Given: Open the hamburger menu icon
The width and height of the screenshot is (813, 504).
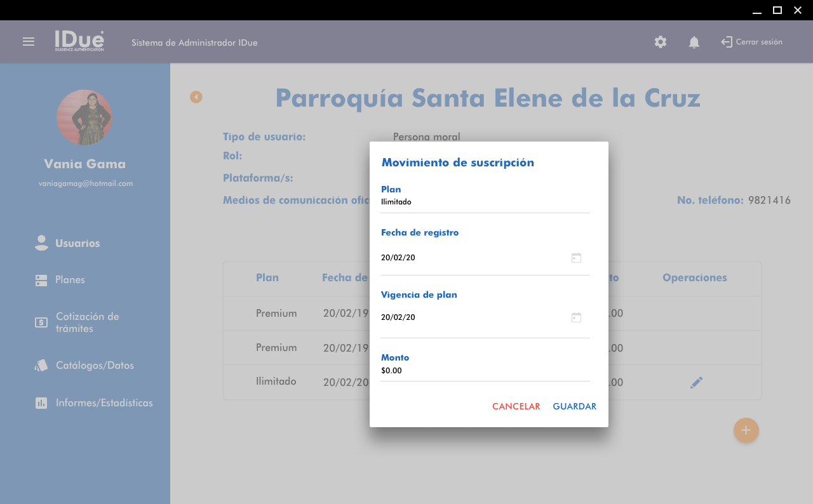Looking at the screenshot, I should point(29,42).
